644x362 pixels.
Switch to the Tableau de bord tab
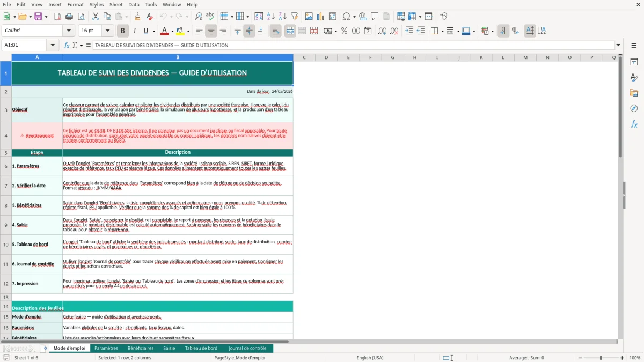coord(201,348)
